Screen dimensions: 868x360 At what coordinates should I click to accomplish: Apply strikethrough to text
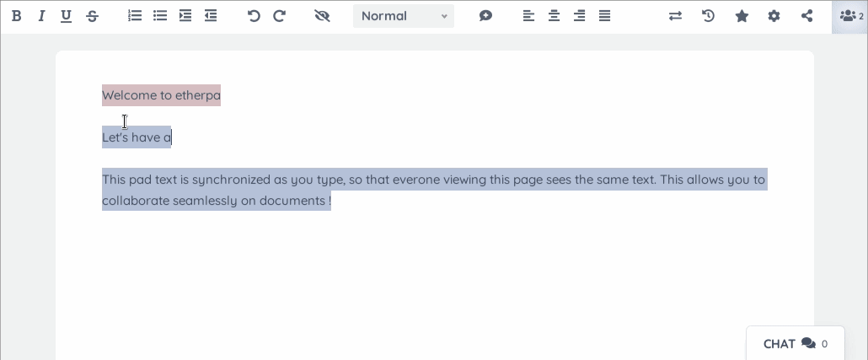pyautogui.click(x=92, y=16)
